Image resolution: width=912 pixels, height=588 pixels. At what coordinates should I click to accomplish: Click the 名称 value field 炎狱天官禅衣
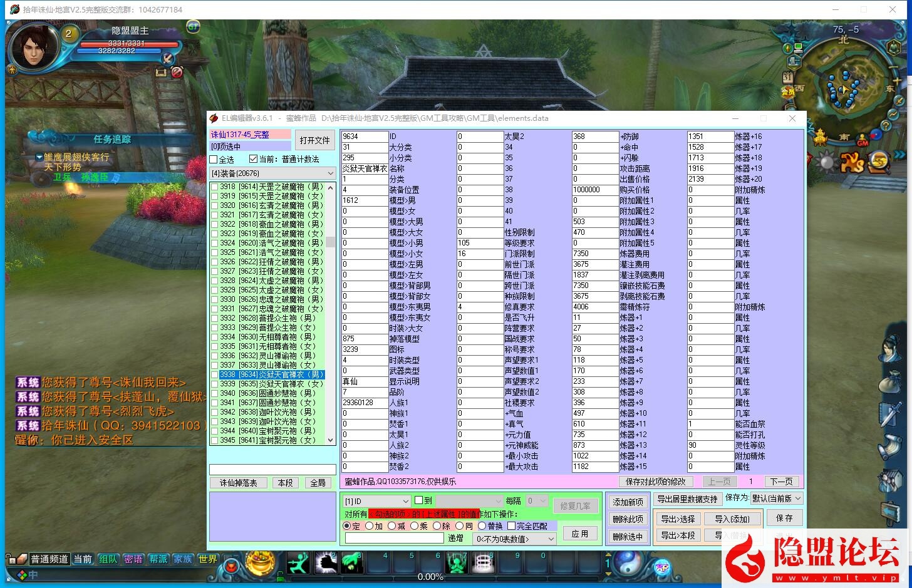pyautogui.click(x=365, y=168)
